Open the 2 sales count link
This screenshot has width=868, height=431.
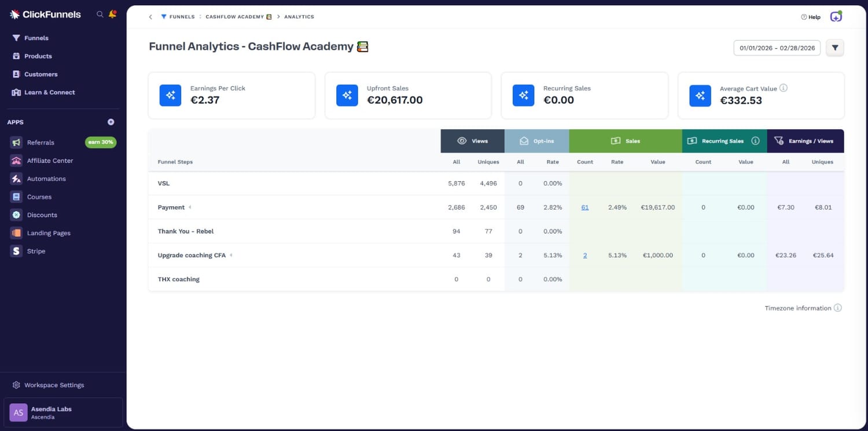[x=585, y=255]
